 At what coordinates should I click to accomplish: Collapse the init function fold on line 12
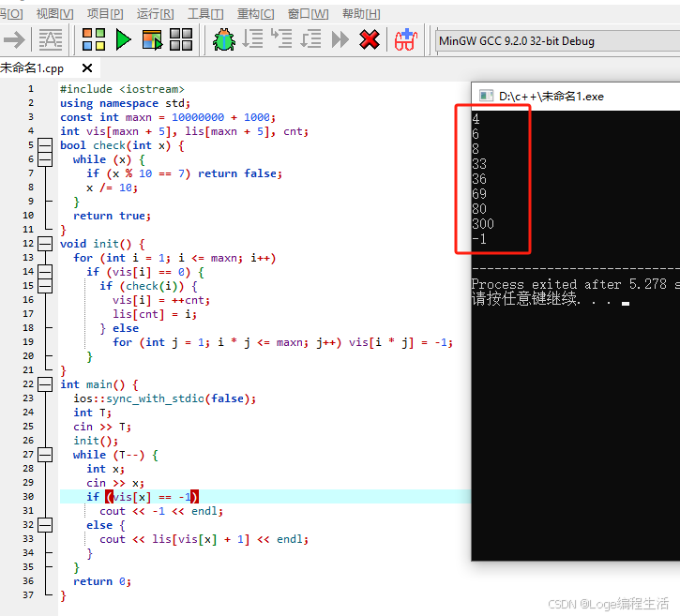[x=45, y=244]
